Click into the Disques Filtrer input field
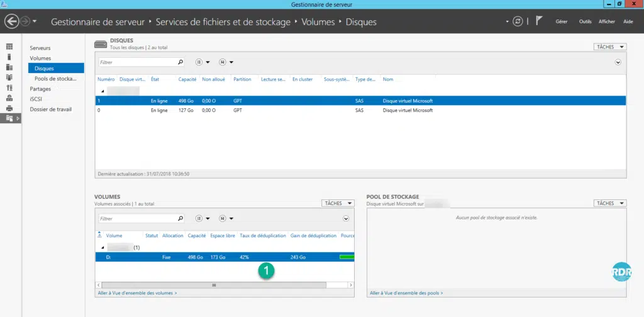This screenshot has height=317, width=644. [137, 62]
